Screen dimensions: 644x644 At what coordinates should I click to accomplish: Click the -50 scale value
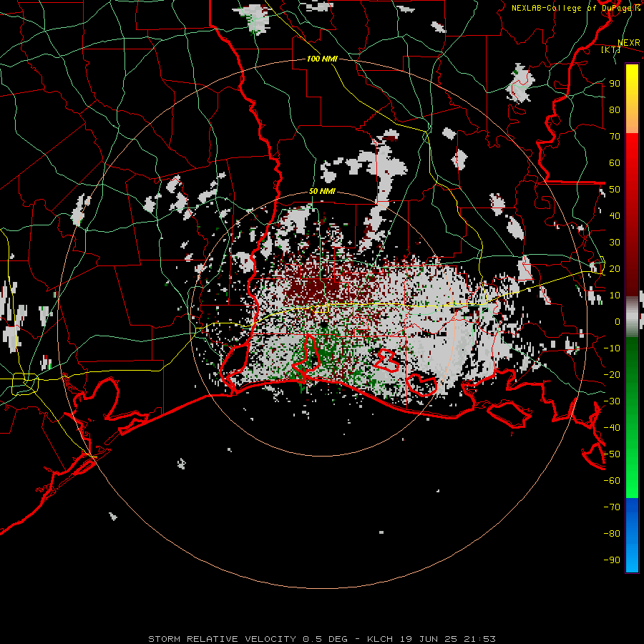click(612, 454)
